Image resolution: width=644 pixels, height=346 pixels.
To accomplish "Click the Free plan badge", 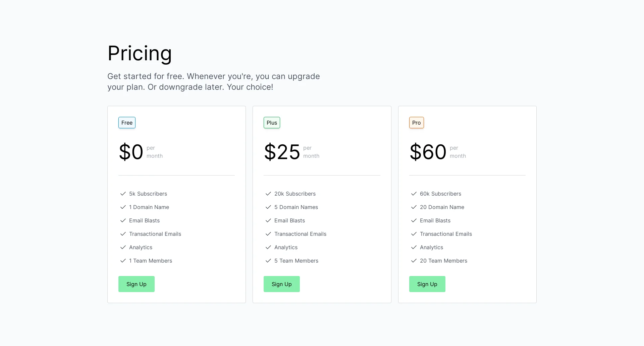I will click(x=127, y=123).
